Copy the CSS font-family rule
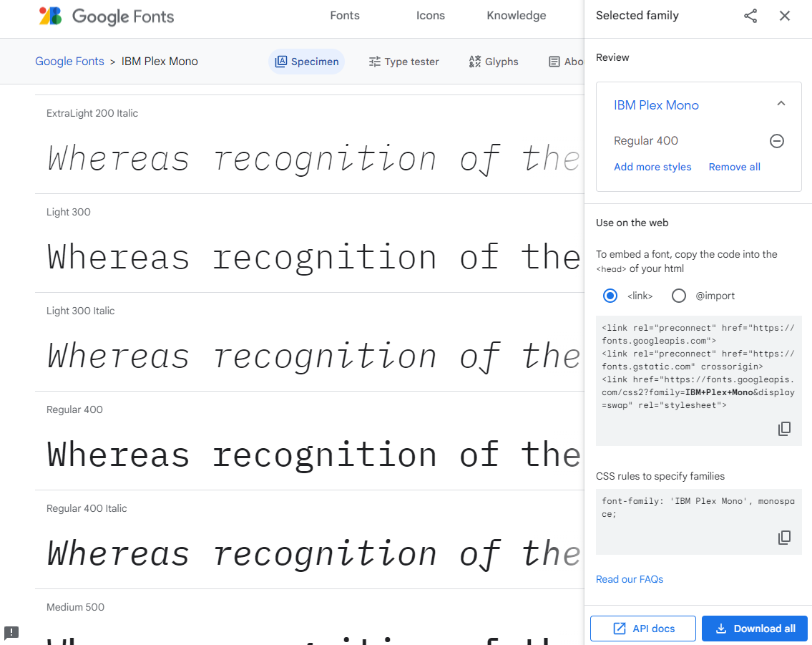Image resolution: width=812 pixels, height=645 pixels. [x=784, y=537]
